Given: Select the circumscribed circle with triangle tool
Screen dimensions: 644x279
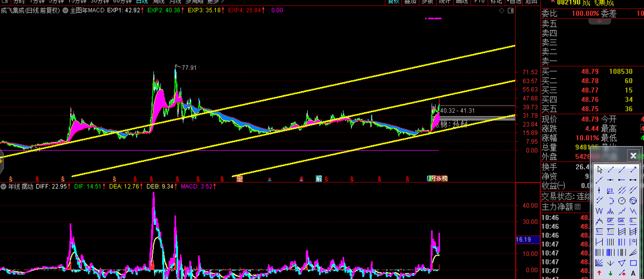Looking at the screenshot, I should point(633,201).
